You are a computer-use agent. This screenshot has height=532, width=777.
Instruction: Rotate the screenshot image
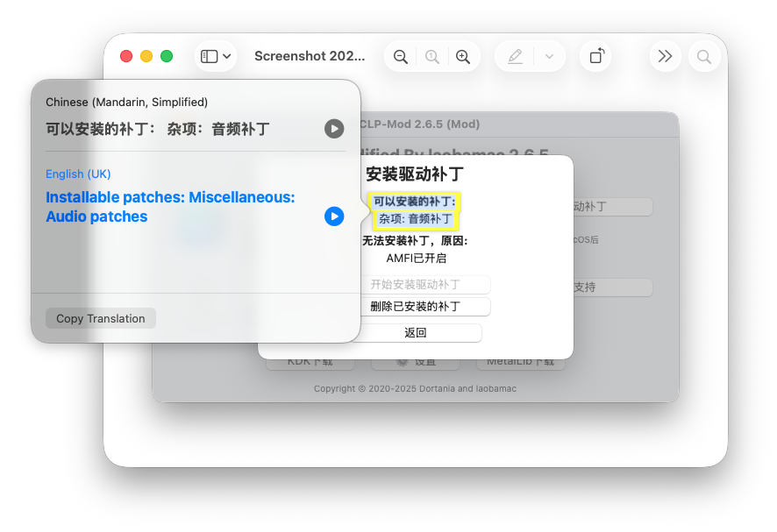595,55
